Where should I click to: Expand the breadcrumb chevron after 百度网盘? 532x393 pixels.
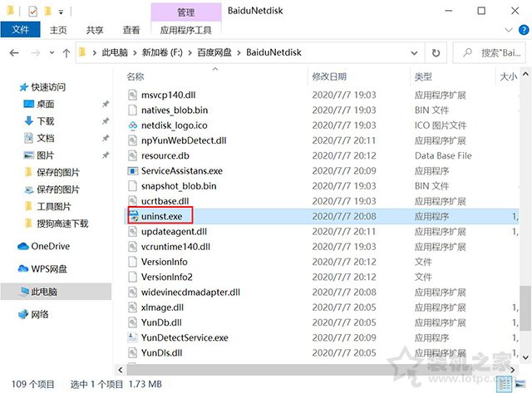pos(239,53)
